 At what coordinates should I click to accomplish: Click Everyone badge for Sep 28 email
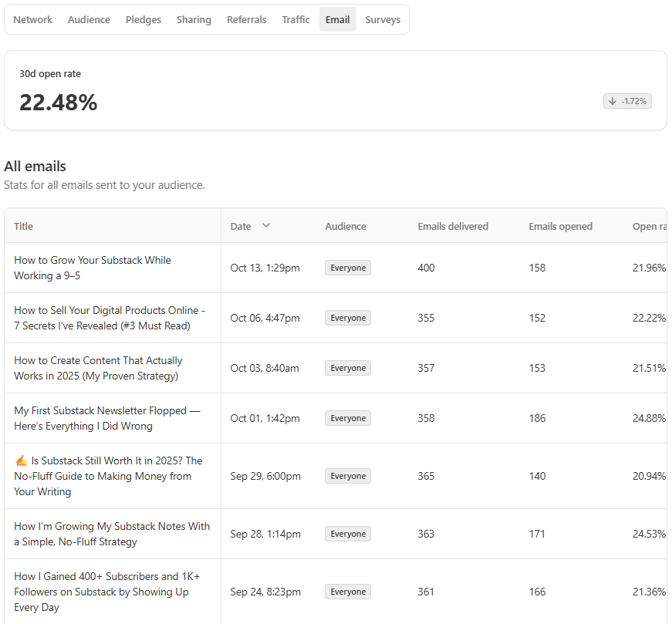pyautogui.click(x=348, y=534)
